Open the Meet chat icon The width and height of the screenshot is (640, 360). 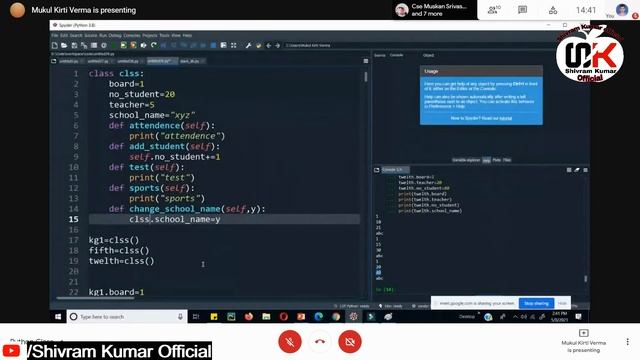pos(522,10)
